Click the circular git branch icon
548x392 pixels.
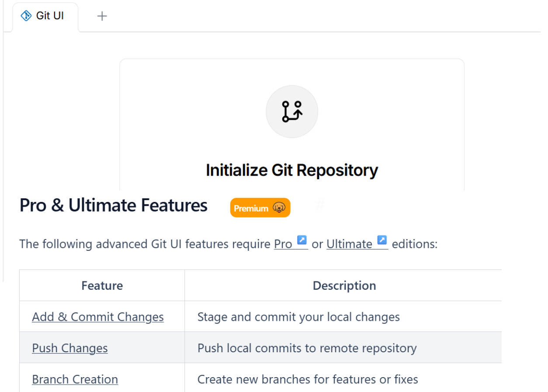coord(292,111)
